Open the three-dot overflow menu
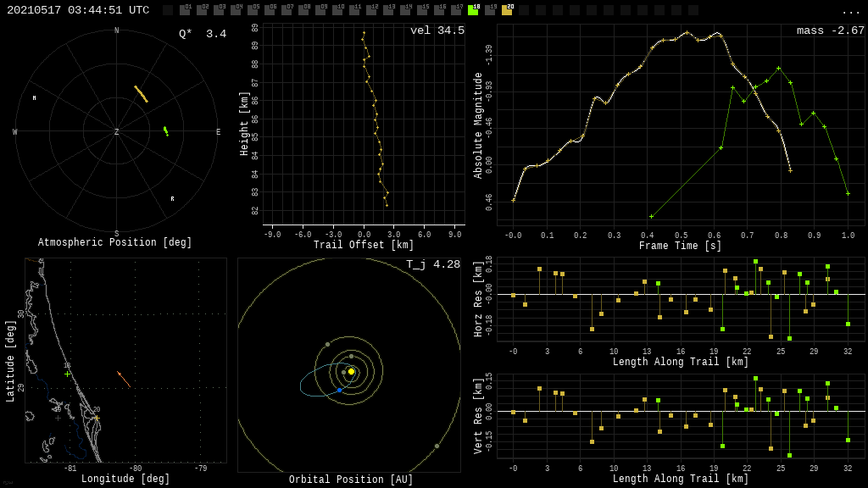Screen dimensions: 868x488 coord(850,11)
